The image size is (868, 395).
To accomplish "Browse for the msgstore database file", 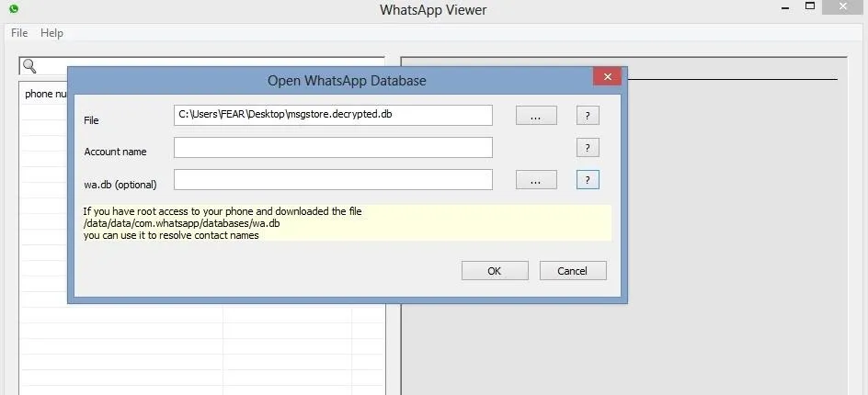I will (536, 116).
